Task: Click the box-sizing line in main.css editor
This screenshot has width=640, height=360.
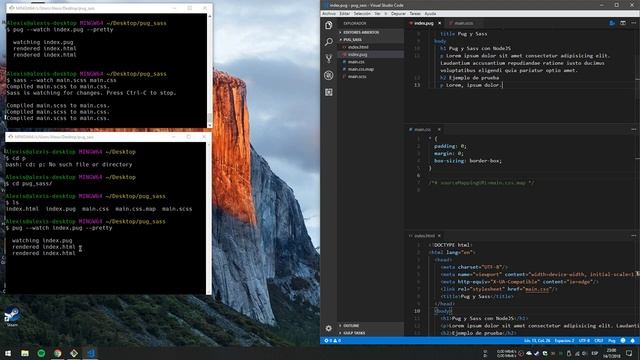Action: point(468,161)
